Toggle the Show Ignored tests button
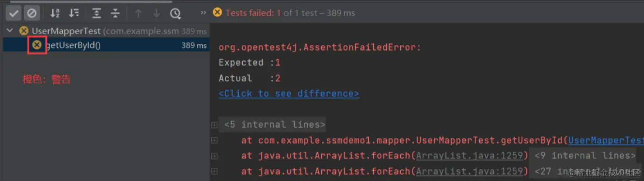 (x=32, y=13)
